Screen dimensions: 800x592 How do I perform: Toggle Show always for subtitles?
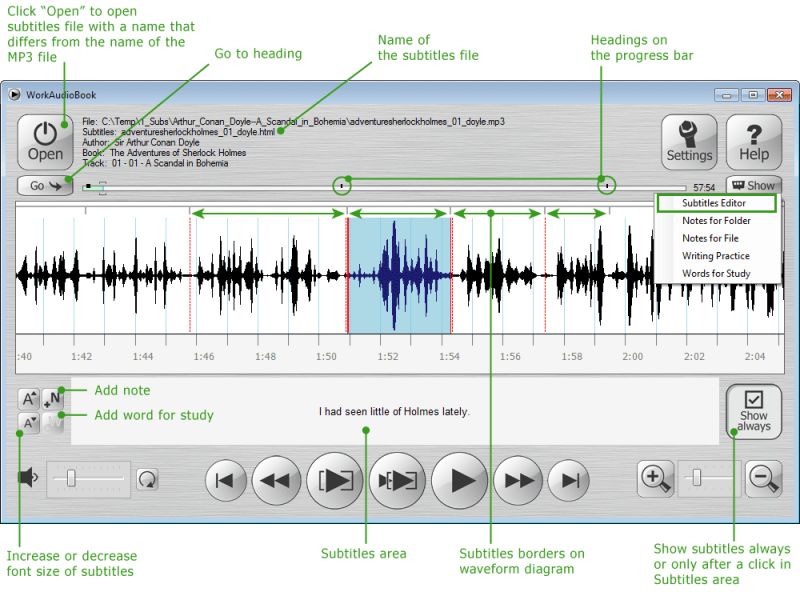753,412
